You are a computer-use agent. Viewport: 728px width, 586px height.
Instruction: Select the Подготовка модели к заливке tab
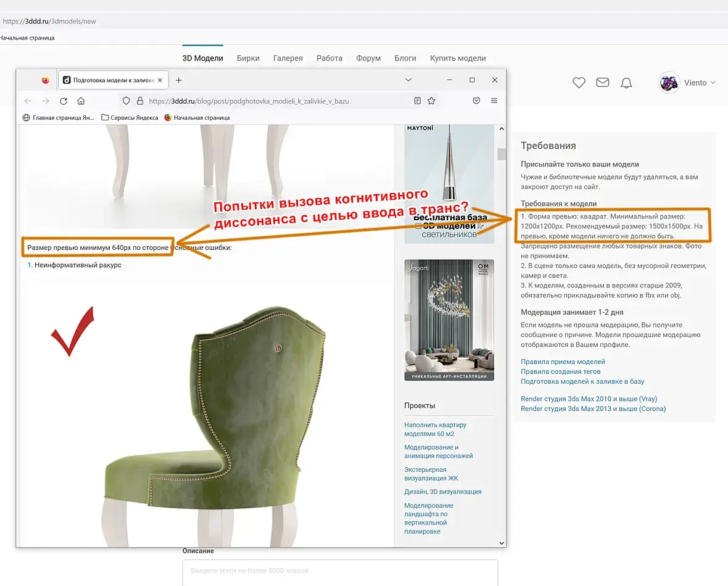113,80
